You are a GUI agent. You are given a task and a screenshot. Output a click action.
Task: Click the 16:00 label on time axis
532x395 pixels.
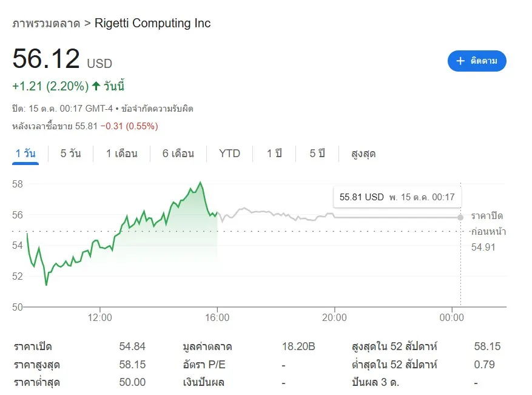tap(217, 317)
